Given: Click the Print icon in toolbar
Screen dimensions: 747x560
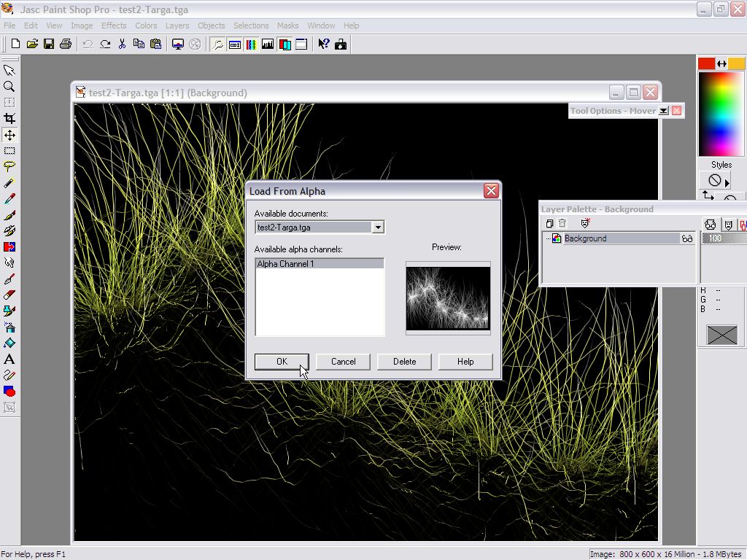Looking at the screenshot, I should pyautogui.click(x=66, y=44).
